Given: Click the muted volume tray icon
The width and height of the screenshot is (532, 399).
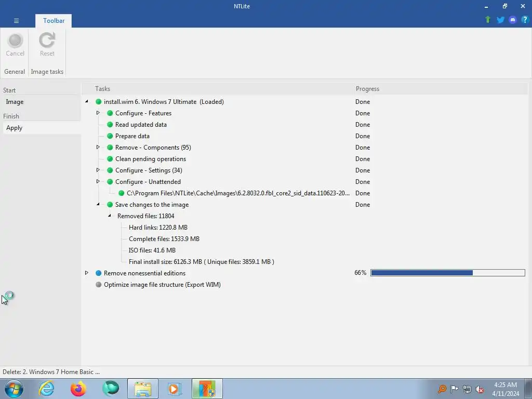Looking at the screenshot, I should click(480, 389).
